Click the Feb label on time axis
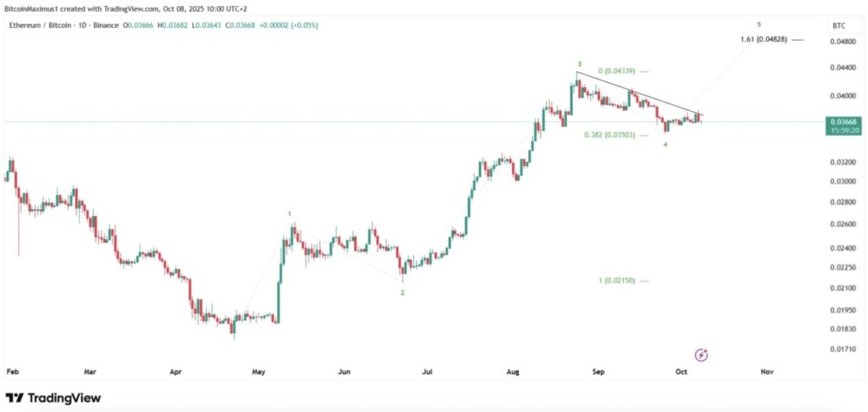The height and width of the screenshot is (412, 868). 12,371
